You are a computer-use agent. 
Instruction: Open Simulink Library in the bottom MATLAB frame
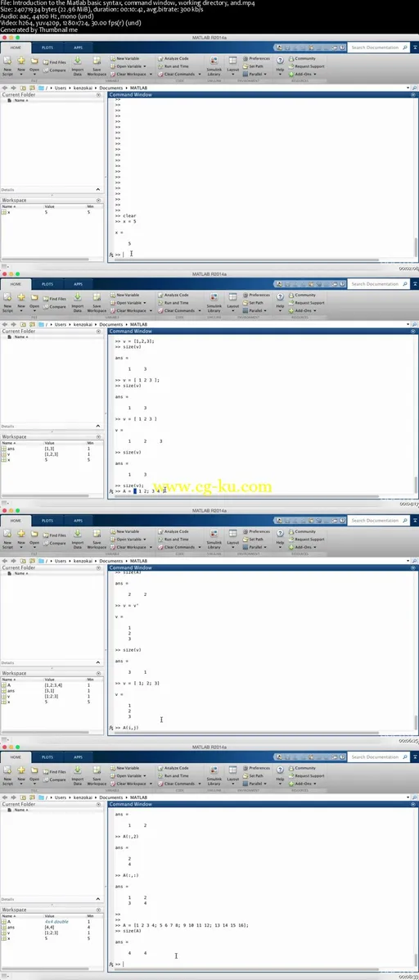point(214,775)
